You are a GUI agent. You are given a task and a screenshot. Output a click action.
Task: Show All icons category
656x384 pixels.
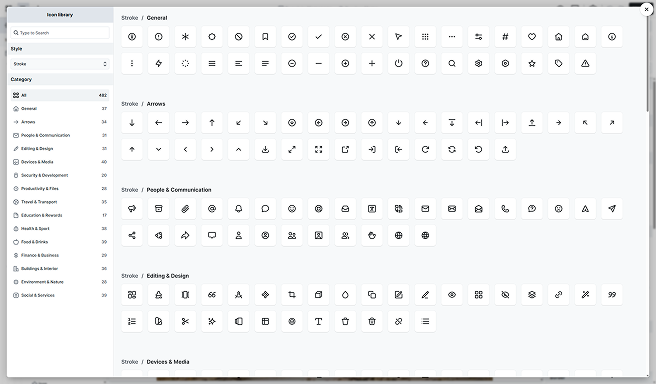tap(60, 95)
